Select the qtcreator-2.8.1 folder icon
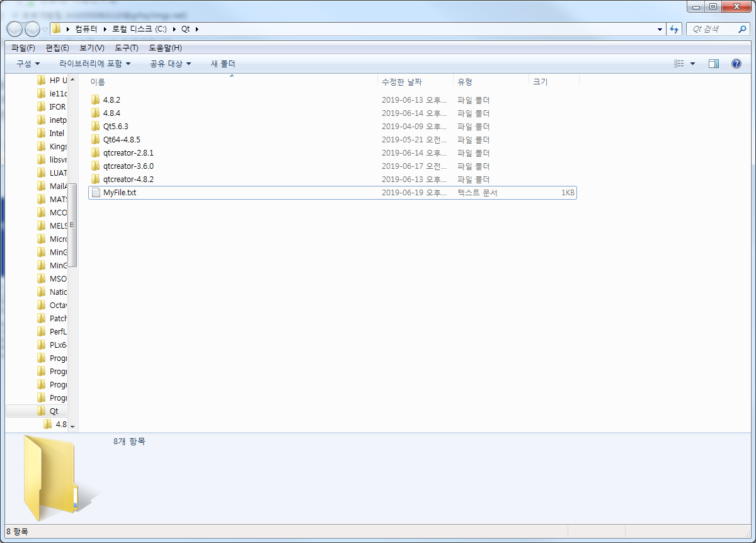 tap(96, 153)
